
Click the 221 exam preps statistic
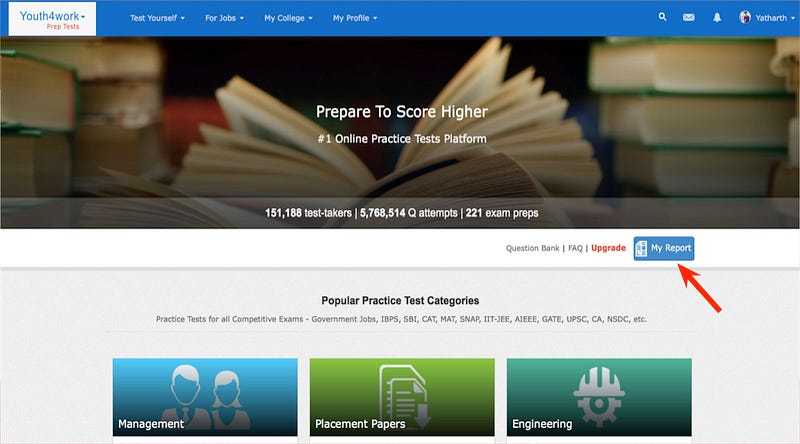pos(502,213)
